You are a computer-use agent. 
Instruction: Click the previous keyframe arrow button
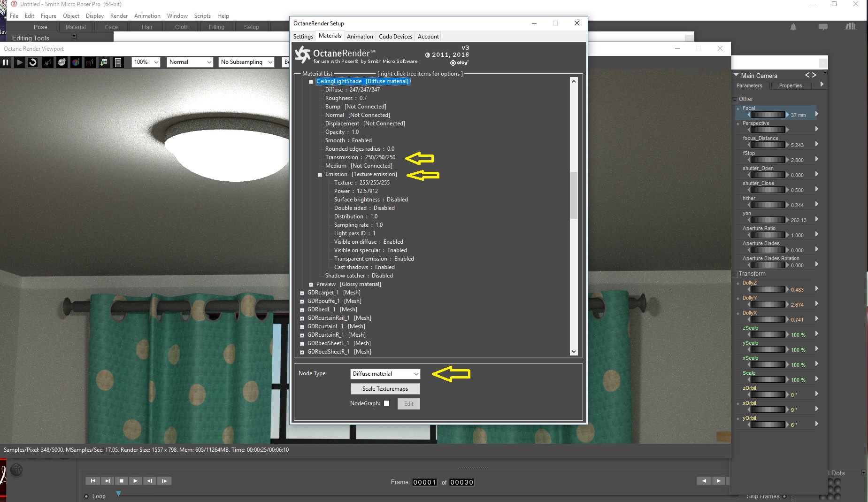coord(704,481)
